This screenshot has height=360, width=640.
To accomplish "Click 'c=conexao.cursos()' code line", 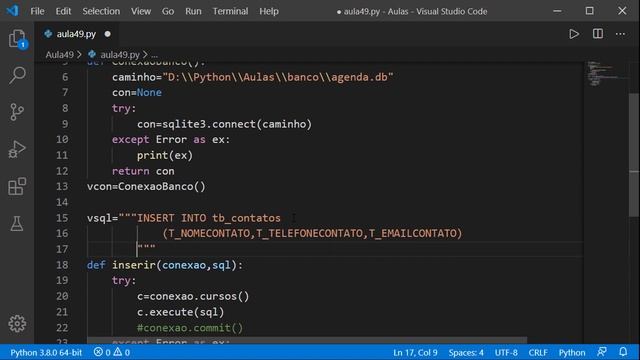I will coord(193,296).
